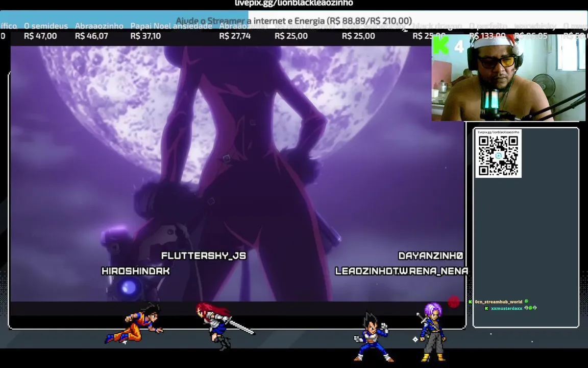
Task: Click the donation amount "R$ 46,07"
Action: point(91,36)
